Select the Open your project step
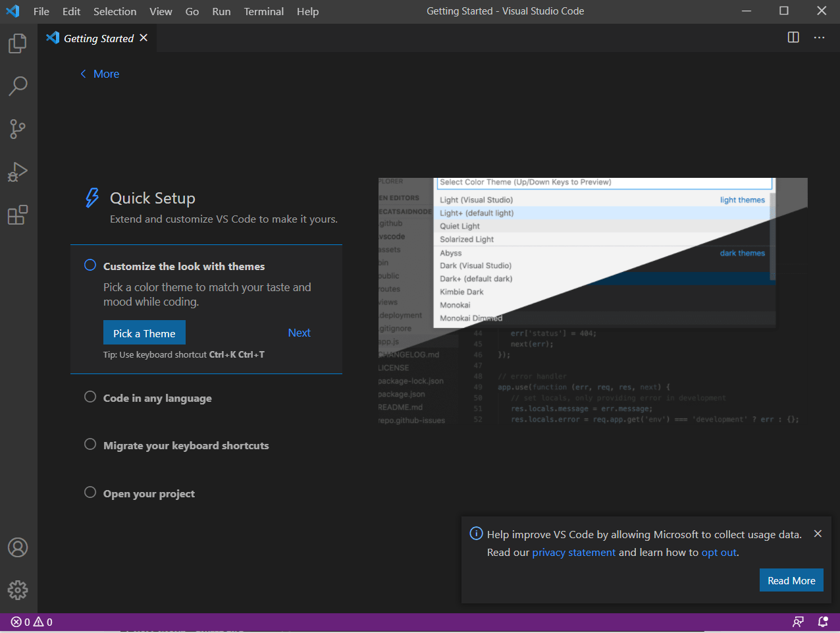The width and height of the screenshot is (840, 633). pyautogui.click(x=149, y=493)
